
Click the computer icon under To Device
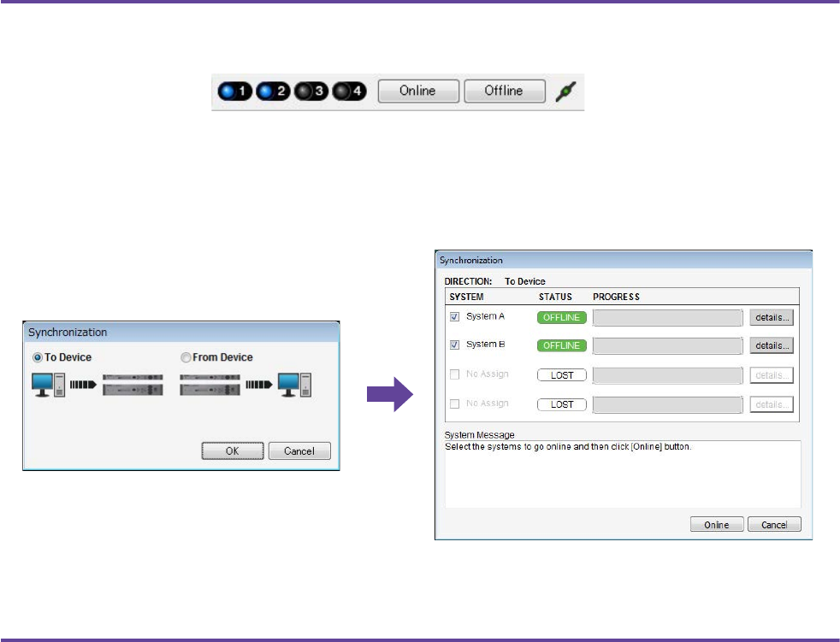48,385
